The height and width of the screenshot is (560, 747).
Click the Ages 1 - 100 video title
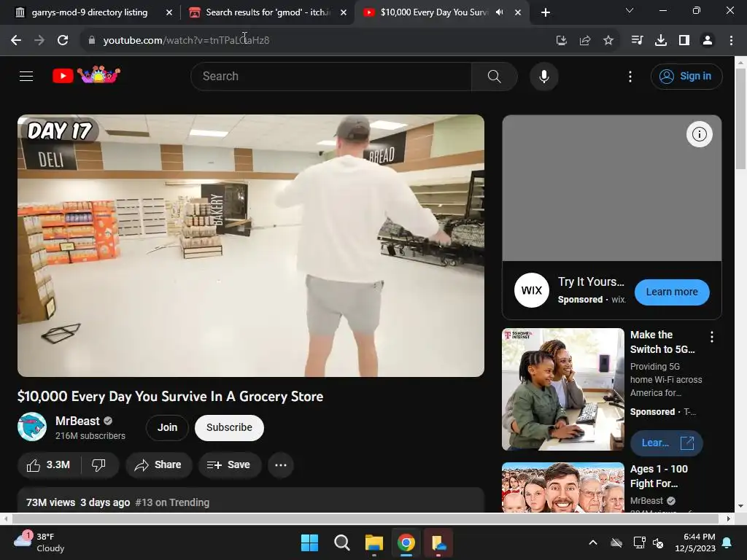tap(659, 476)
